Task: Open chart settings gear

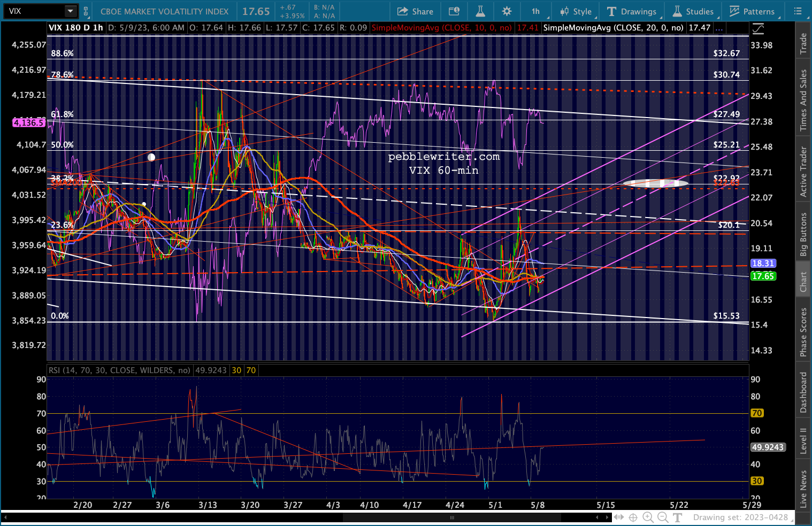Action: pos(507,11)
